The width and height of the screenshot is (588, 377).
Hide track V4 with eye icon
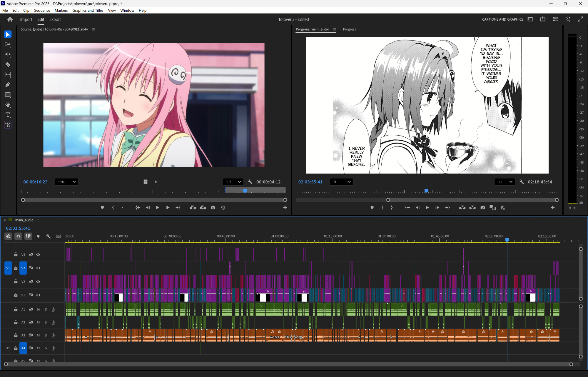(x=38, y=255)
